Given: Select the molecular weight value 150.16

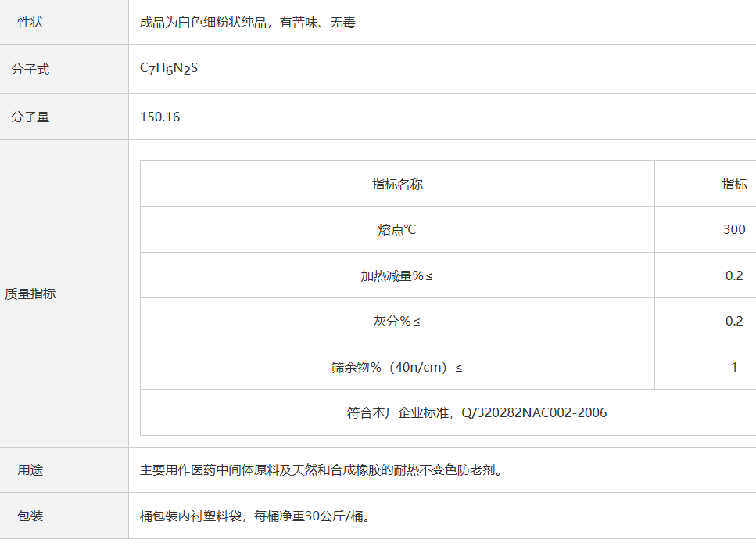Looking at the screenshot, I should coord(160,117).
